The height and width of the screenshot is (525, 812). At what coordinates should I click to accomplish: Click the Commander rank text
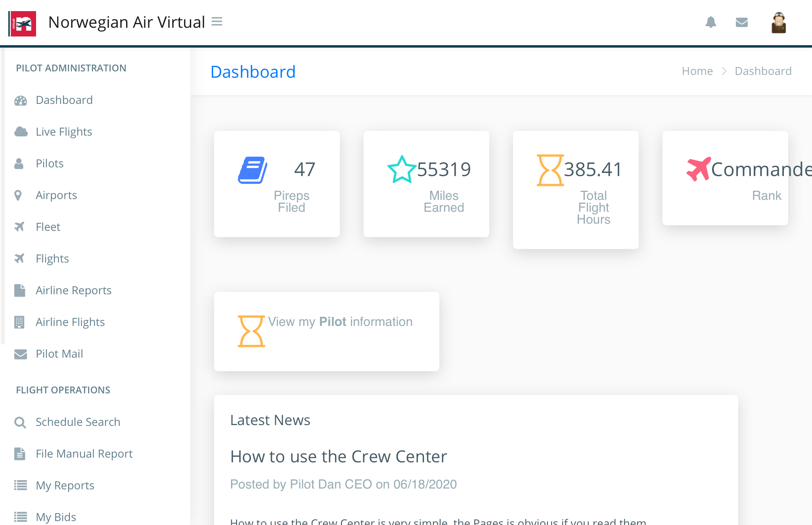point(761,170)
